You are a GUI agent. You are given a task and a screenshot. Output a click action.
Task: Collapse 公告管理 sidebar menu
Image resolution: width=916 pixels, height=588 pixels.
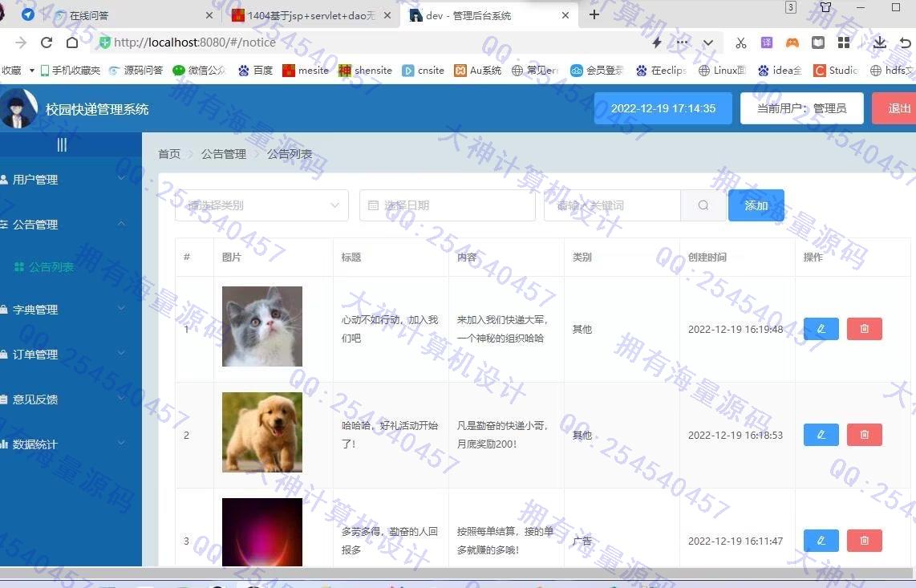(x=64, y=225)
